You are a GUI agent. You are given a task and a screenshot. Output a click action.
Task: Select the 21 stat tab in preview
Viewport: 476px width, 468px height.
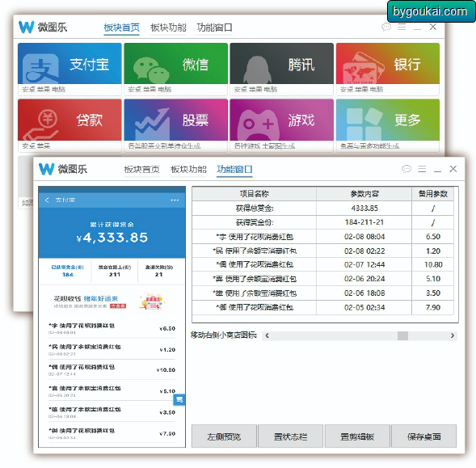click(x=158, y=271)
